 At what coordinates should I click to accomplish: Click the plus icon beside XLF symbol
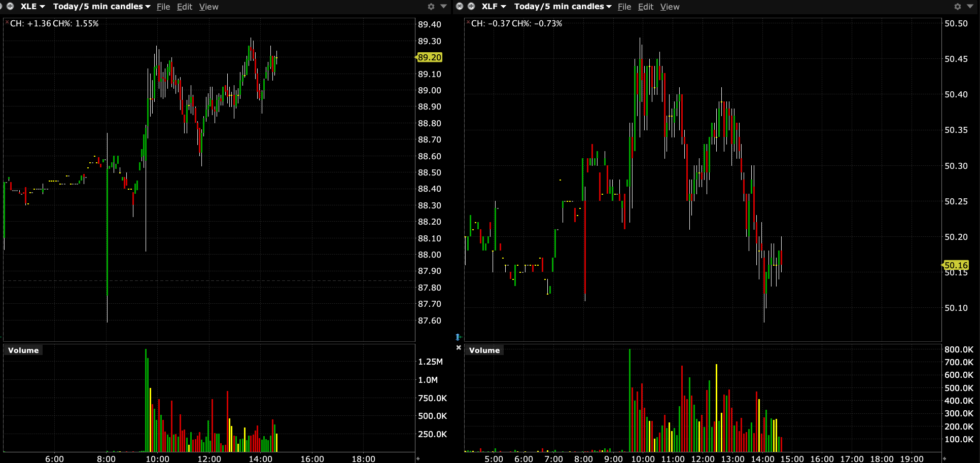point(471,7)
